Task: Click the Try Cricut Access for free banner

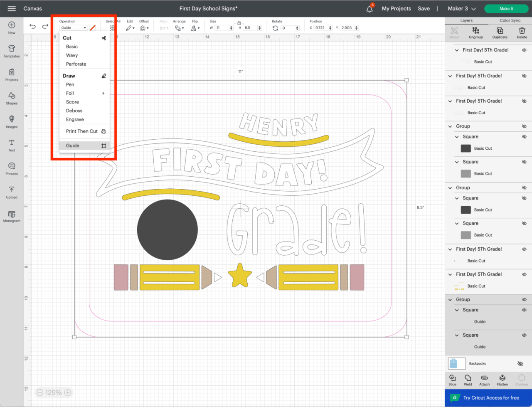Action: [x=488, y=397]
